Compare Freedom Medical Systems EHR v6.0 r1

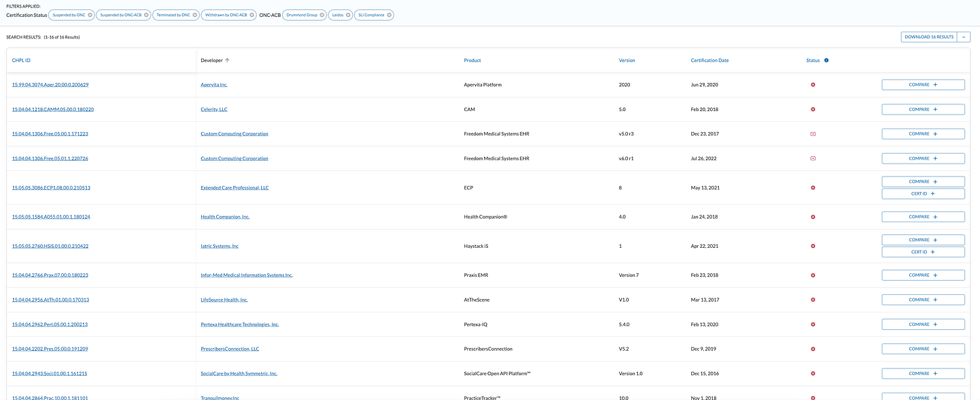coord(923,158)
